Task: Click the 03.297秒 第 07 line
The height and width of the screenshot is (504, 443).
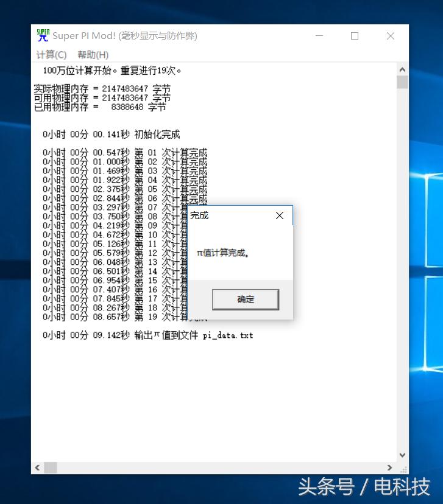Action: pyautogui.click(x=115, y=208)
